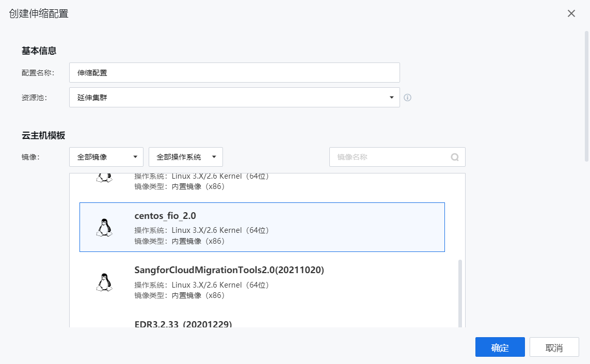Select the centos_fio_2.0 image title
Viewport: 590px width, 364px height.
coord(165,216)
